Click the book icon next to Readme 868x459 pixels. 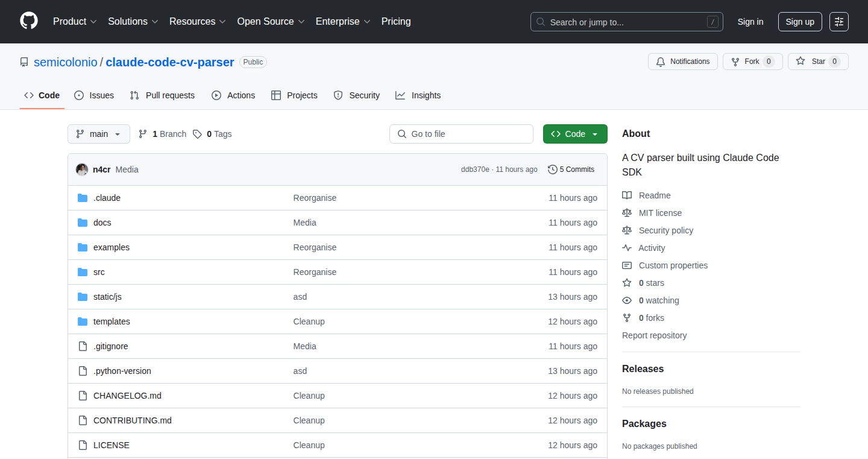627,195
